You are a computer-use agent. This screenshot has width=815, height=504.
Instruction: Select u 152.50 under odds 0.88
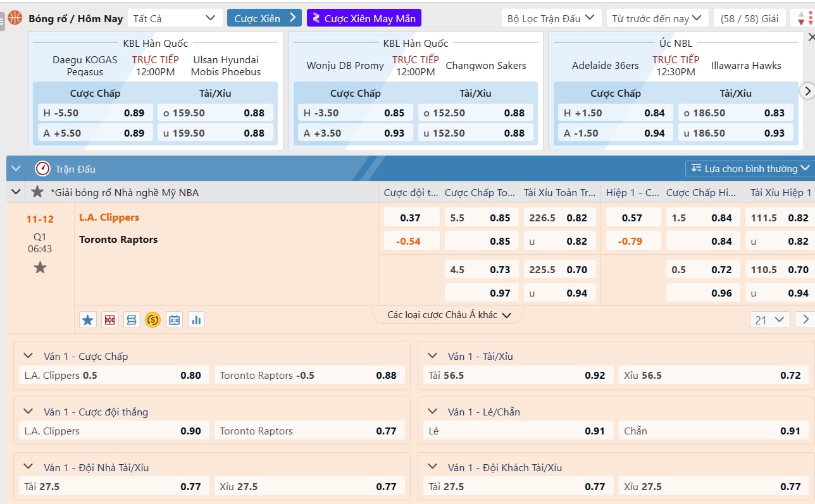[x=475, y=133]
